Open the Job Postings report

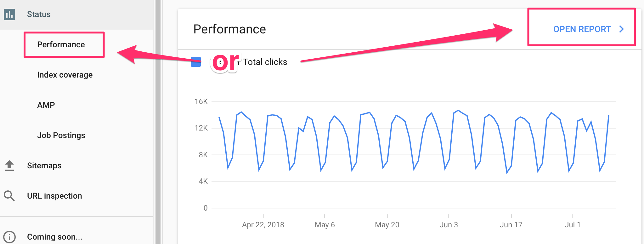pyautogui.click(x=61, y=135)
